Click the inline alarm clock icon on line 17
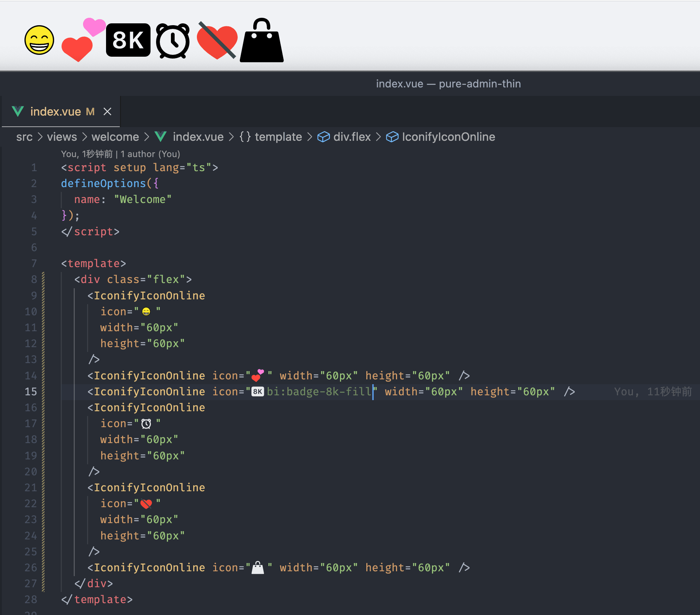The image size is (700, 615). click(x=146, y=423)
